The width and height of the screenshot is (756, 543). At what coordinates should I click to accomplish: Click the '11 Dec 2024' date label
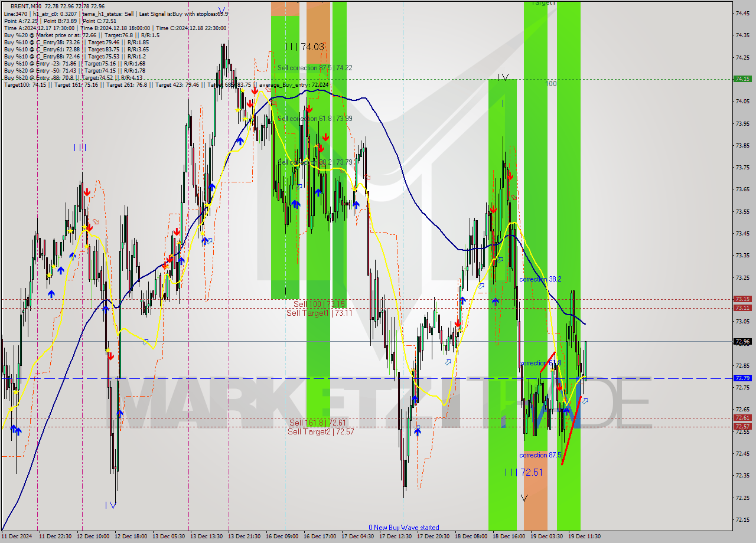coord(17,537)
